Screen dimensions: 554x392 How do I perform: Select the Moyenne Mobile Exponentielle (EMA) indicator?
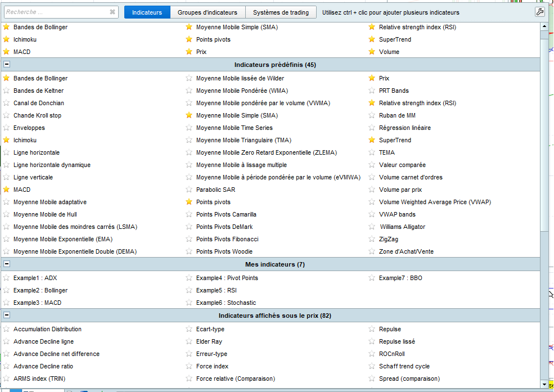(x=63, y=239)
